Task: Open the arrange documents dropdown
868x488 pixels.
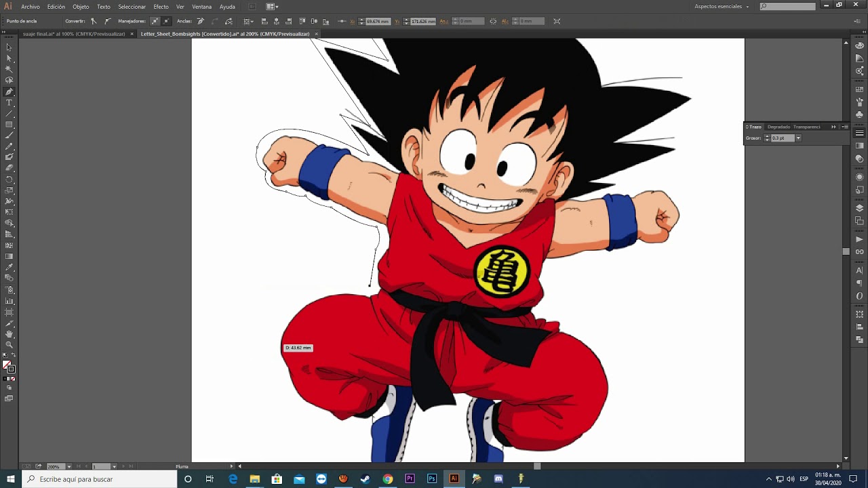Action: [x=272, y=6]
